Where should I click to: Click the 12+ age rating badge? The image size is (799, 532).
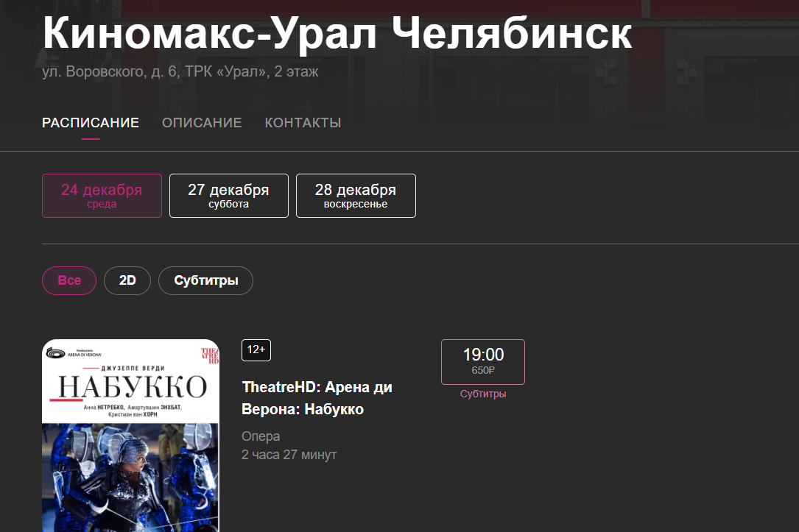(256, 350)
